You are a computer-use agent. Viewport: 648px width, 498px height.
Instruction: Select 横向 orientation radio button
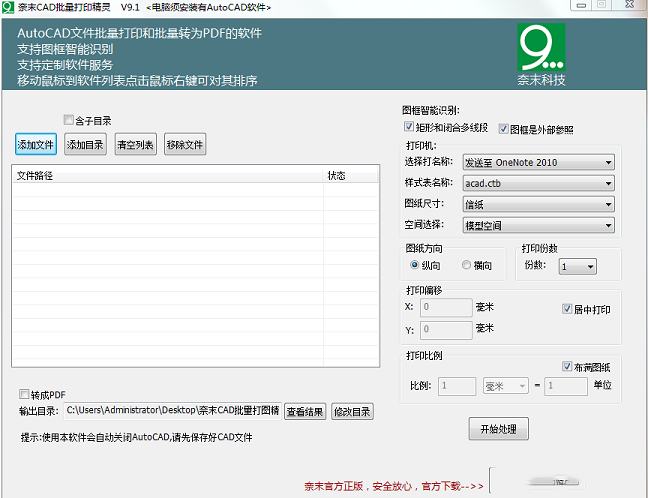pyautogui.click(x=466, y=265)
